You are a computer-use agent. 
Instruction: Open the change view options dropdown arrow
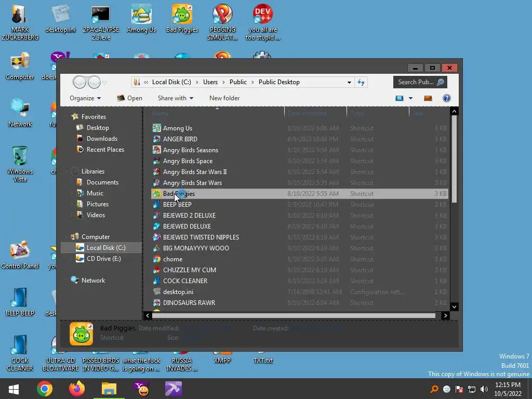pos(410,98)
